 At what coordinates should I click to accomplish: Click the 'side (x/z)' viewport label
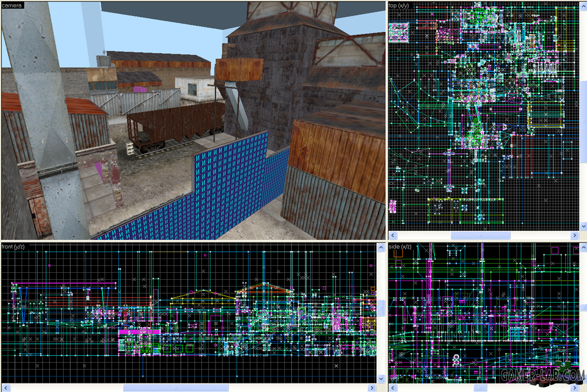tap(400, 246)
